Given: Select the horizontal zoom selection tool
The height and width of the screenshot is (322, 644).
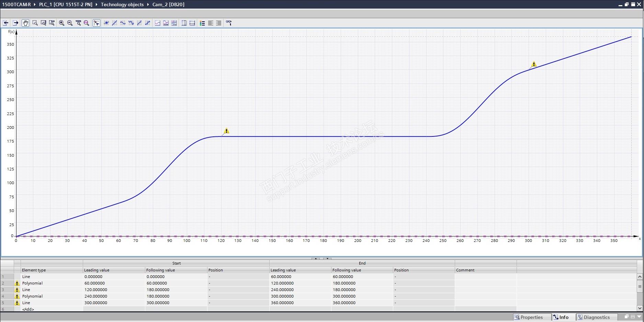Looking at the screenshot, I should [x=52, y=23].
